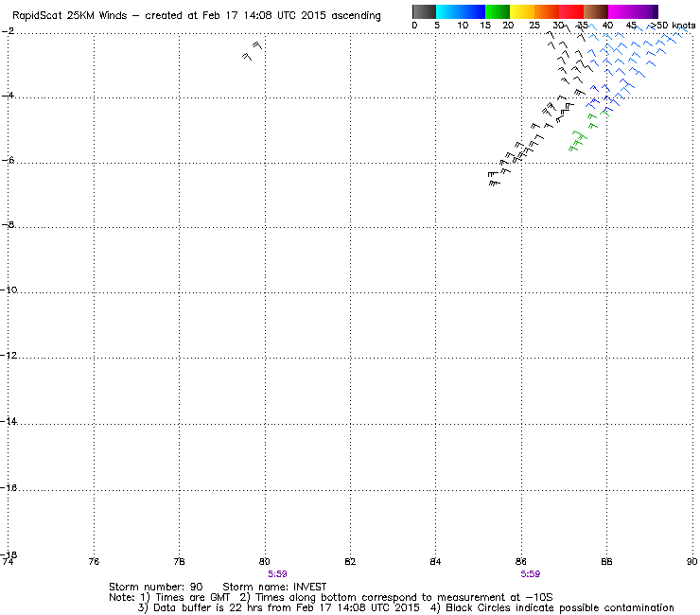Click the '20' knots legend label

(508, 26)
